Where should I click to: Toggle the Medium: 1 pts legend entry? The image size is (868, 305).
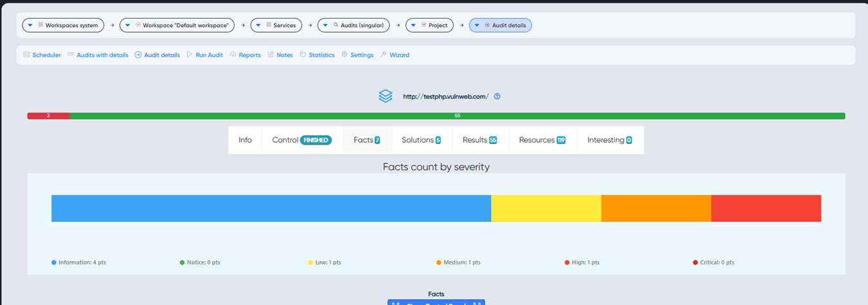pyautogui.click(x=458, y=263)
